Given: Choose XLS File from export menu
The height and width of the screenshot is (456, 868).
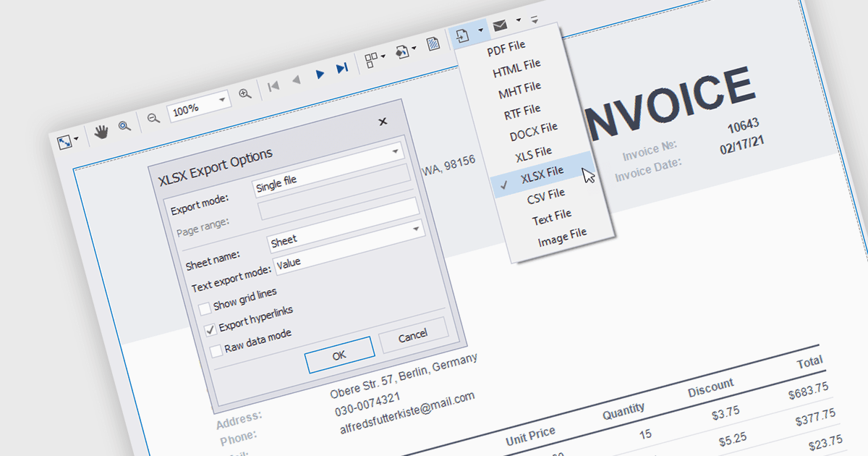Looking at the screenshot, I should coord(533,153).
